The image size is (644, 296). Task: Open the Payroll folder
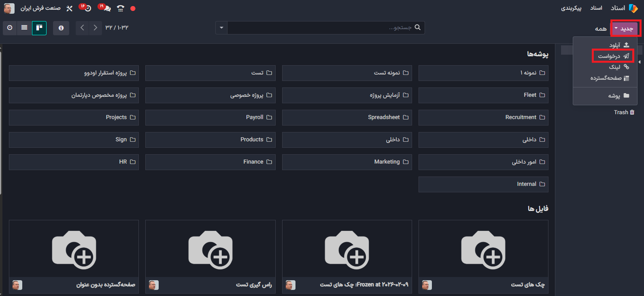[x=210, y=117]
